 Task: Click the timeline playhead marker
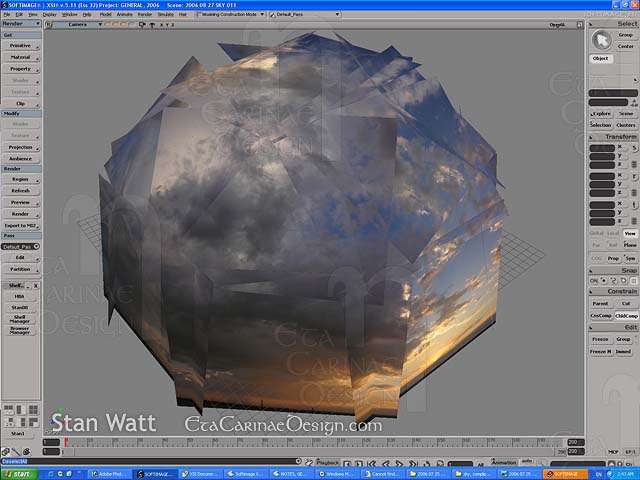coord(66,441)
